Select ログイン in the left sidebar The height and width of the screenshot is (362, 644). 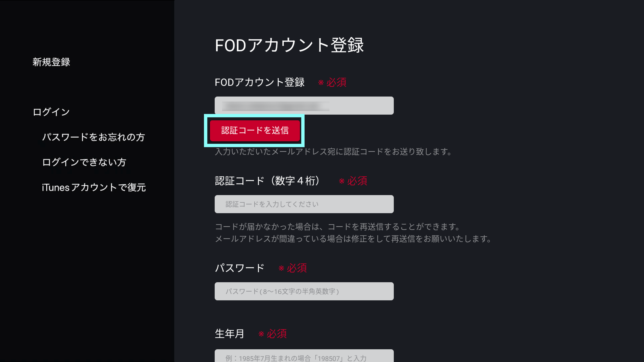pos(51,112)
